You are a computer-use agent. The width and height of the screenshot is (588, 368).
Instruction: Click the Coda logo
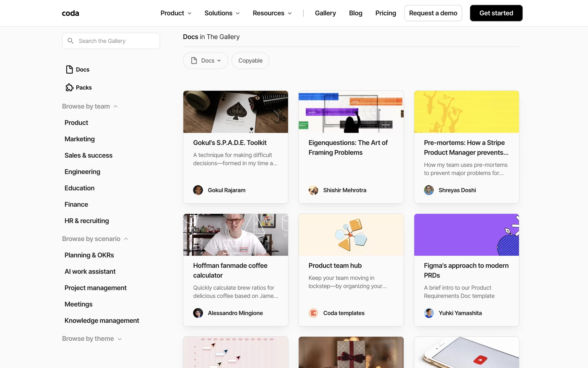[70, 13]
